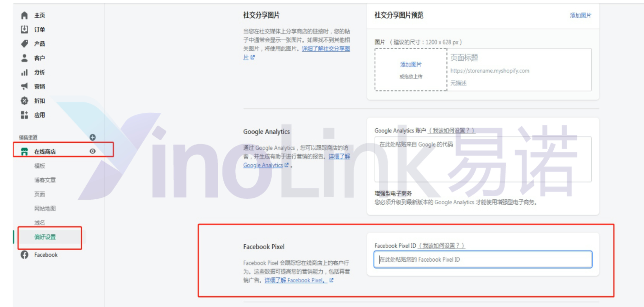Image resolution: width=644 pixels, height=307 pixels.
Task: Click 元描述 preview description text
Action: [458, 83]
